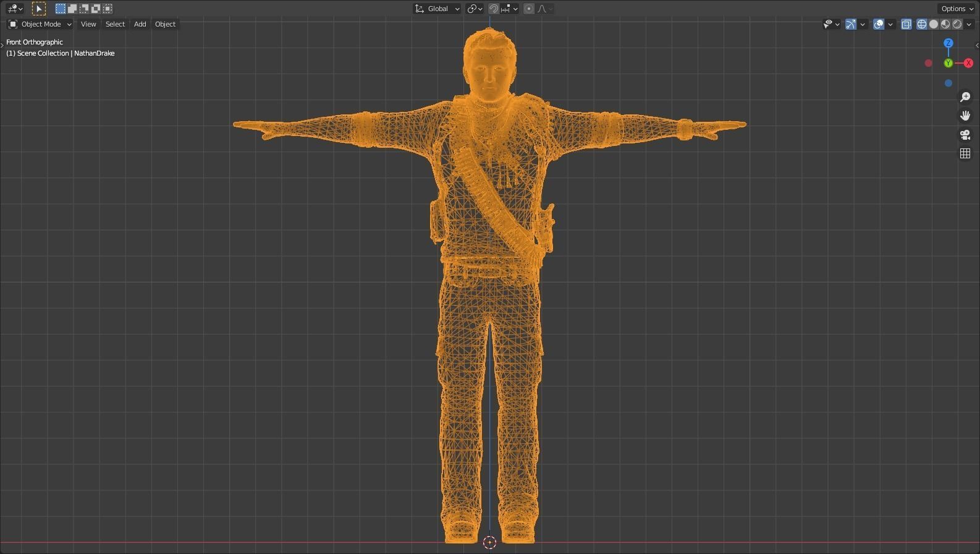Open gizmo settings dropdown arrow
Viewport: 980px width, 554px height.
[x=863, y=24]
